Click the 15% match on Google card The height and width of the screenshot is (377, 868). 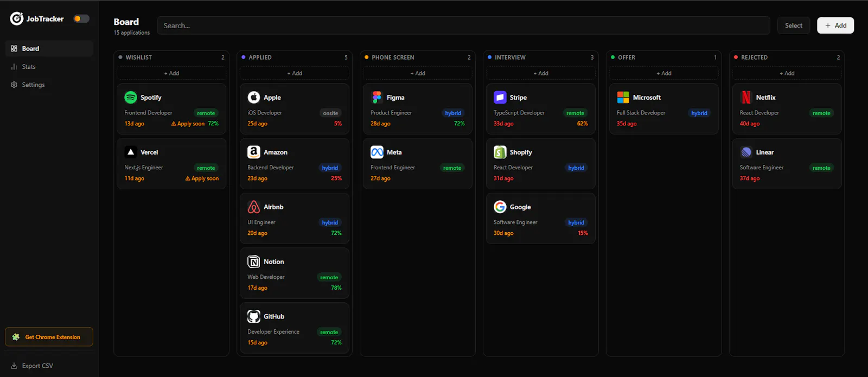tap(583, 233)
